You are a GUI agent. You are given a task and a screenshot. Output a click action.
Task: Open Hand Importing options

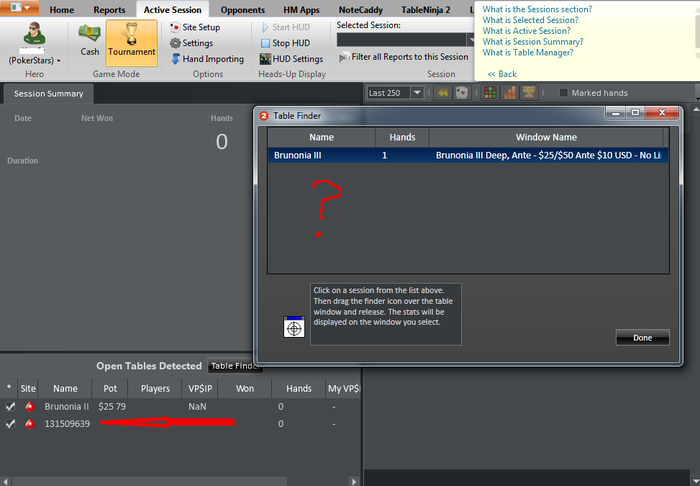tap(208, 59)
